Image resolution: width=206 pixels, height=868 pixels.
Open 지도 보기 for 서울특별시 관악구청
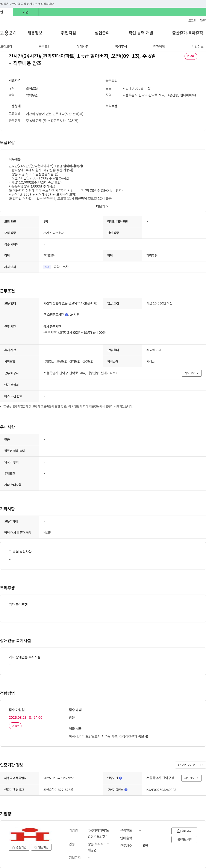(x=191, y=778)
